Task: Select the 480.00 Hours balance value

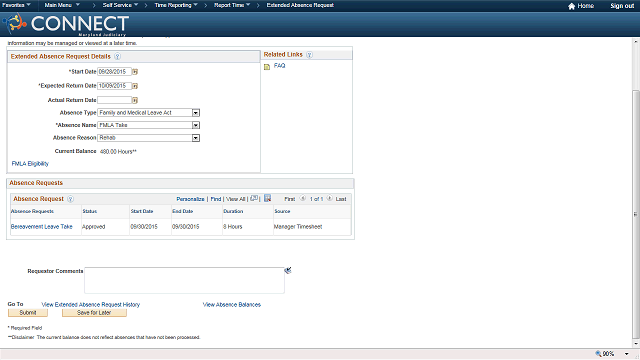Action: (x=118, y=152)
